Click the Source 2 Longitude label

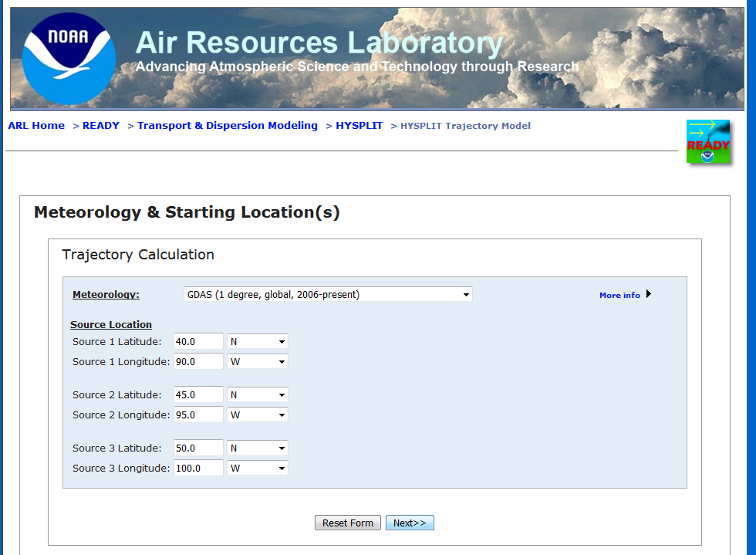[121, 415]
